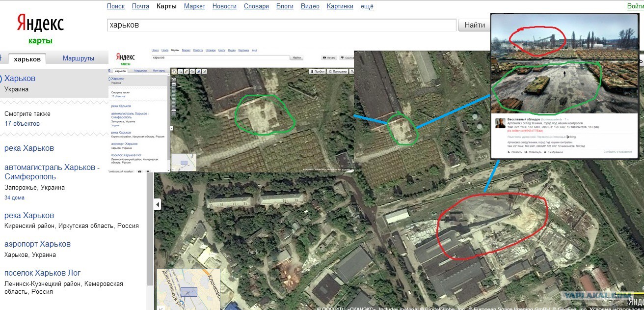Select the hand pan tool in inset map
This screenshot has width=644, height=310.
coord(174,71)
